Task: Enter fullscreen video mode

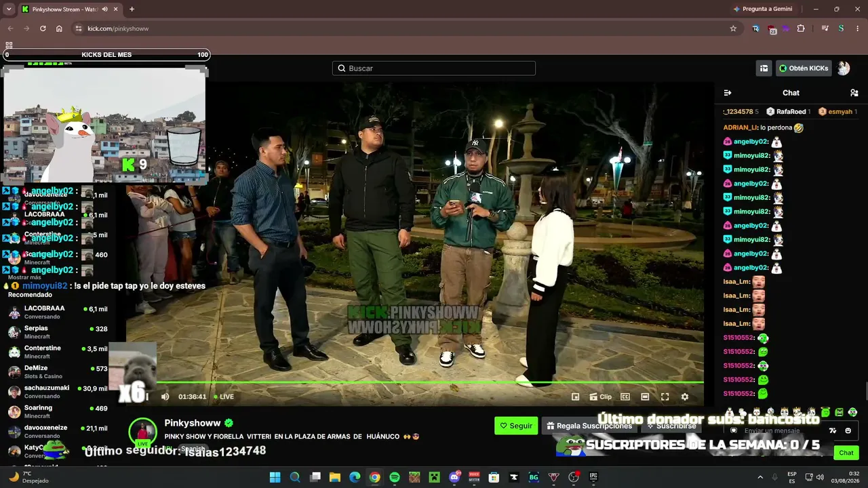Action: [x=665, y=396]
